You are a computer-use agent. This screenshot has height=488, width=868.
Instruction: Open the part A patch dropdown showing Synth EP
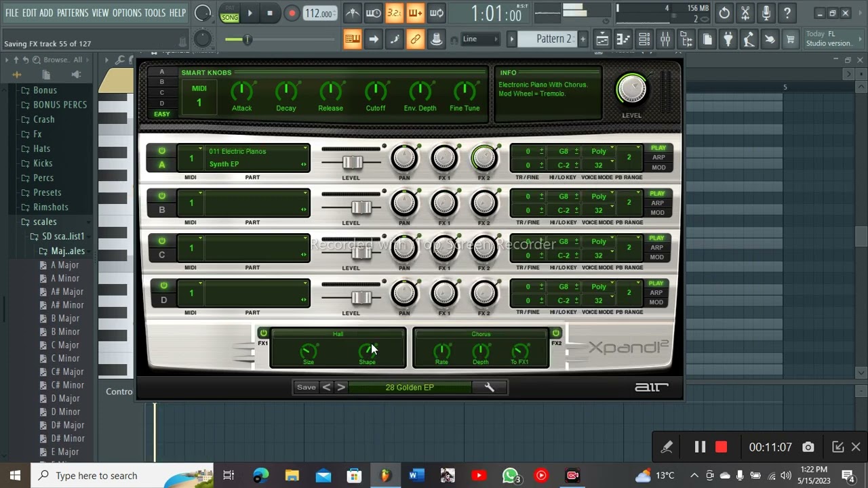(257, 158)
